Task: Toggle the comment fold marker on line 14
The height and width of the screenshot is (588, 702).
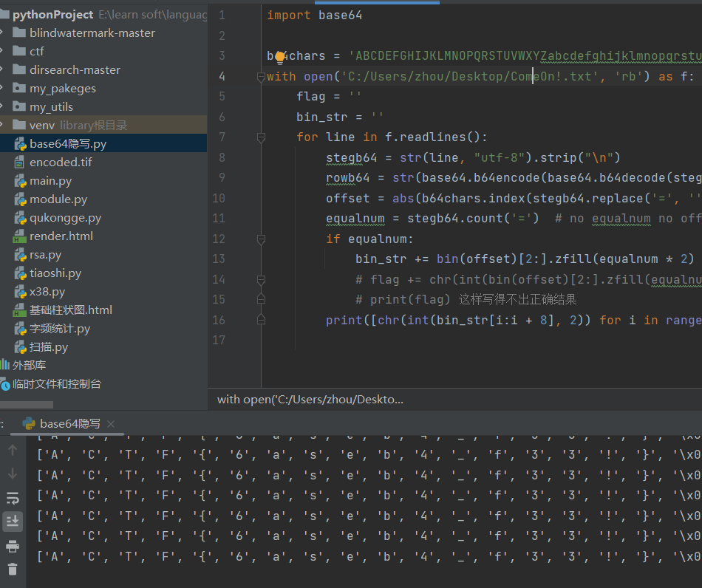Action: [262, 280]
